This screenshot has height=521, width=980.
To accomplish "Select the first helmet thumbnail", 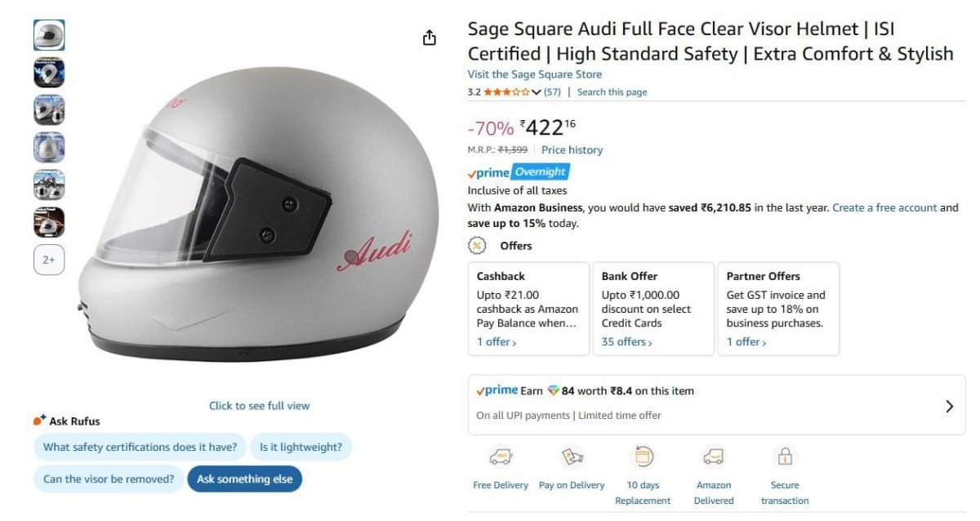I will click(49, 35).
